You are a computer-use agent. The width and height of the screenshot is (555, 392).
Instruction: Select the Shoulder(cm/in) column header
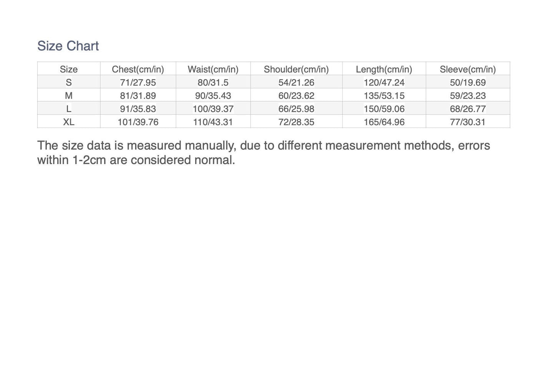(x=296, y=69)
